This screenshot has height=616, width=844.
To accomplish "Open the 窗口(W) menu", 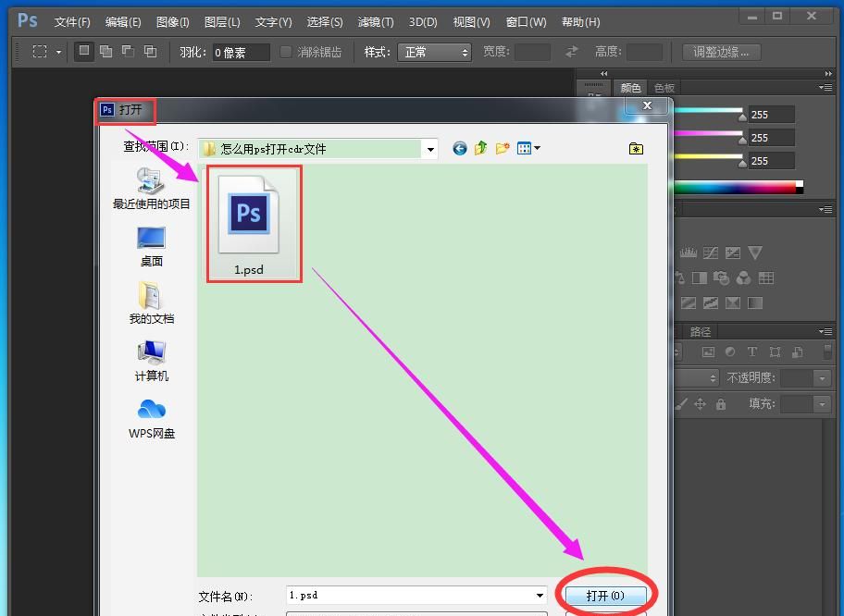I will tap(526, 22).
